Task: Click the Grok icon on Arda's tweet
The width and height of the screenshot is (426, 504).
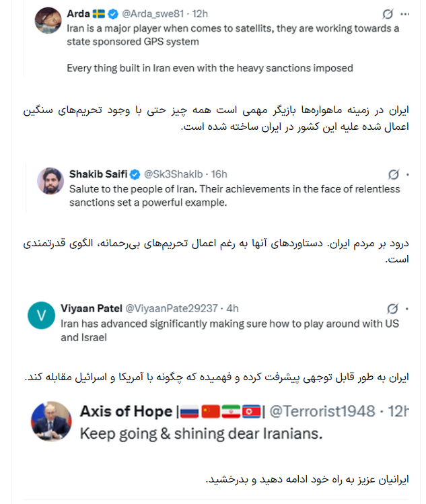Action: [388, 13]
